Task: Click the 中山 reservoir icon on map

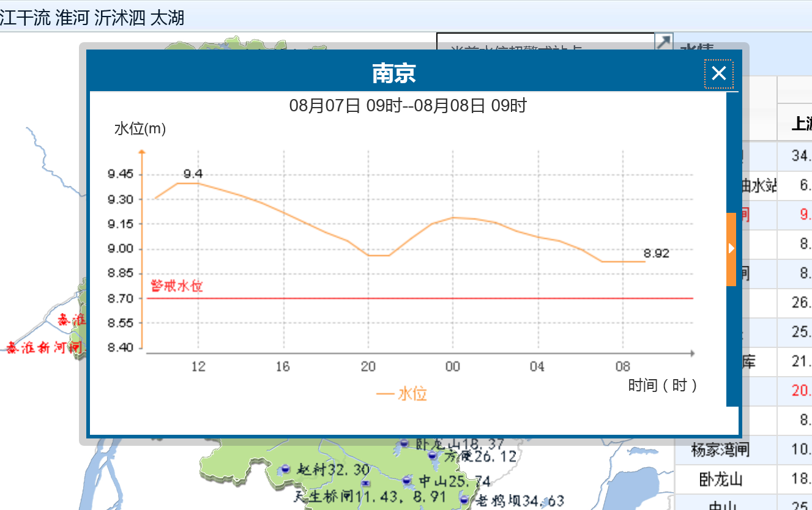Action: (x=407, y=481)
